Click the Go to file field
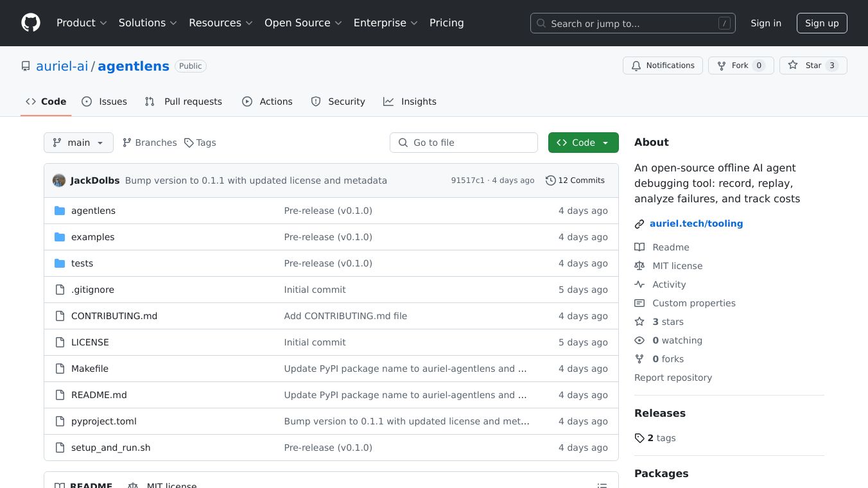The image size is (868, 488). [464, 143]
